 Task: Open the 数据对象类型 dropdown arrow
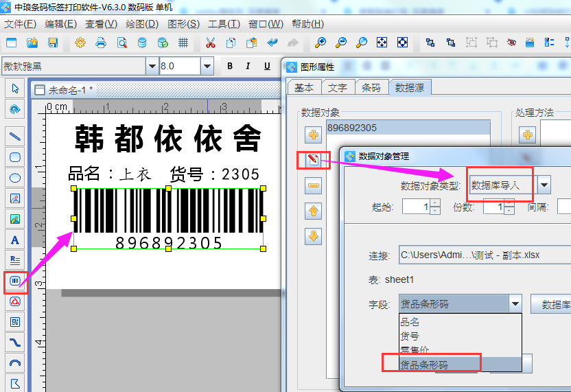544,185
